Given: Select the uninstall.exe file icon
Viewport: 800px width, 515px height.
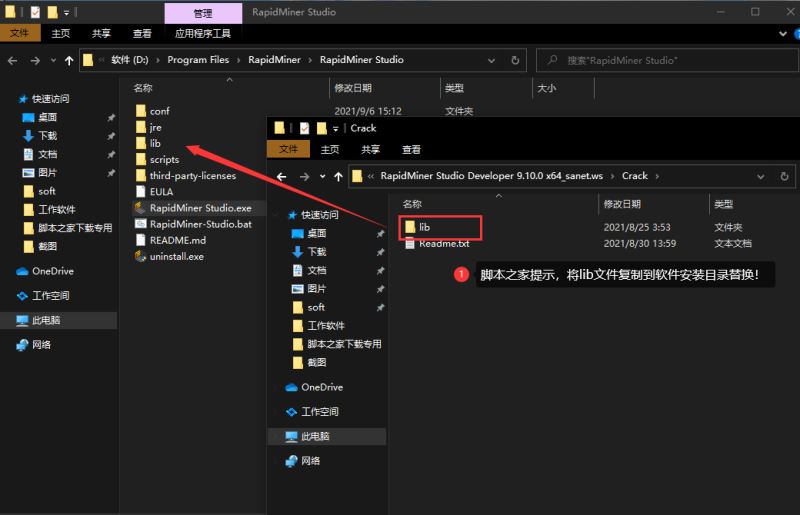Looking at the screenshot, I should click(x=141, y=256).
